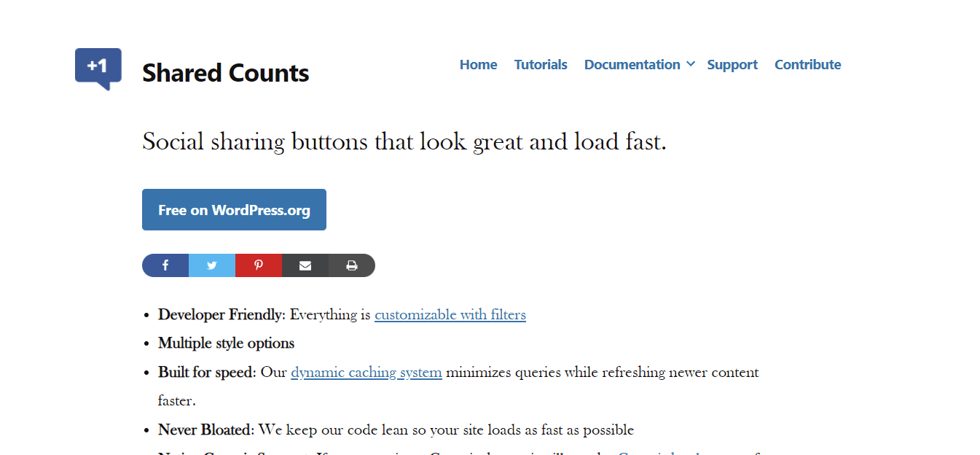The width and height of the screenshot is (980, 455).
Task: Click the Shared Counts +1 logo icon
Action: click(98, 69)
